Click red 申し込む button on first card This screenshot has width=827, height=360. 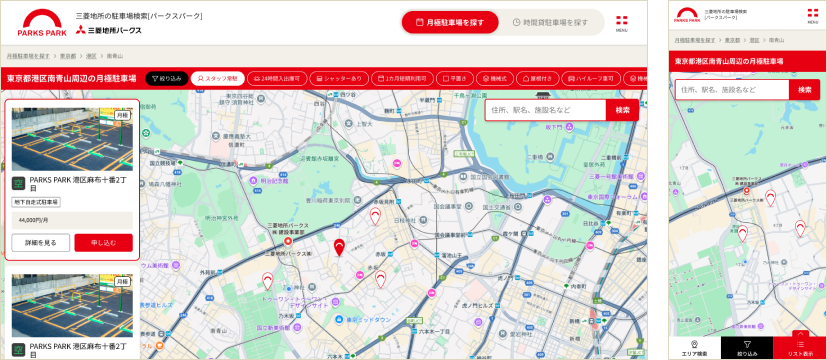[x=103, y=242]
